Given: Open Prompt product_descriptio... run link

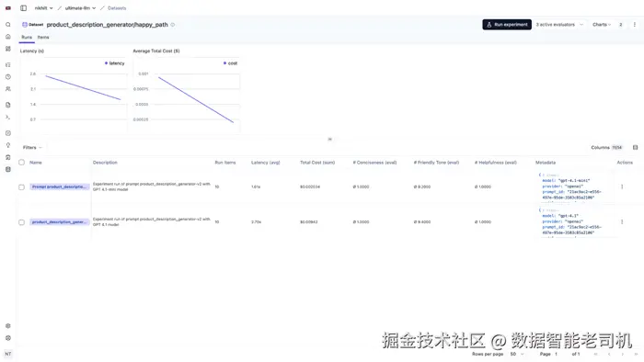Looking at the screenshot, I should (x=60, y=187).
